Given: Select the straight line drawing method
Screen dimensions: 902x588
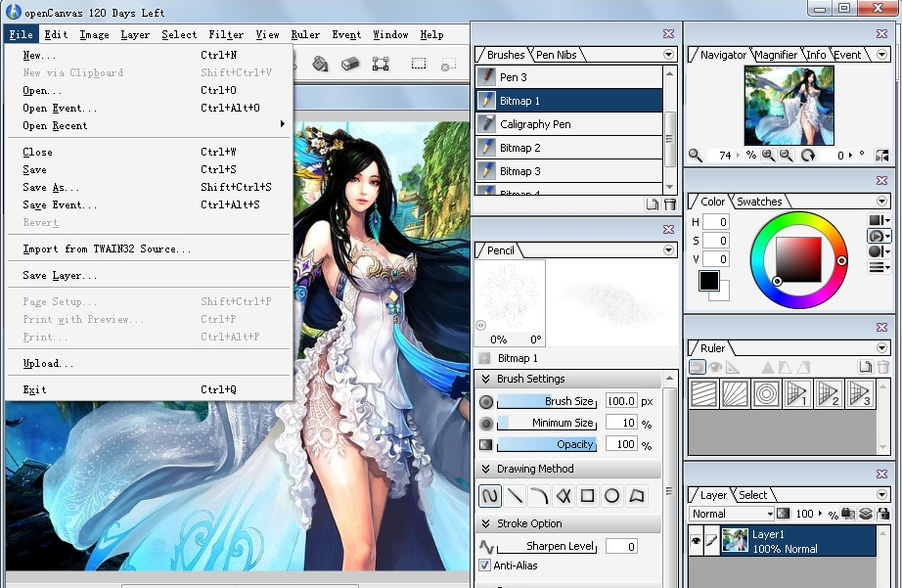Looking at the screenshot, I should click(x=515, y=496).
